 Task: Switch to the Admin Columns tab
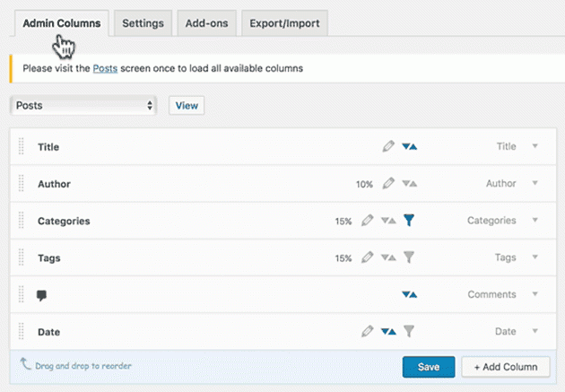(x=62, y=23)
